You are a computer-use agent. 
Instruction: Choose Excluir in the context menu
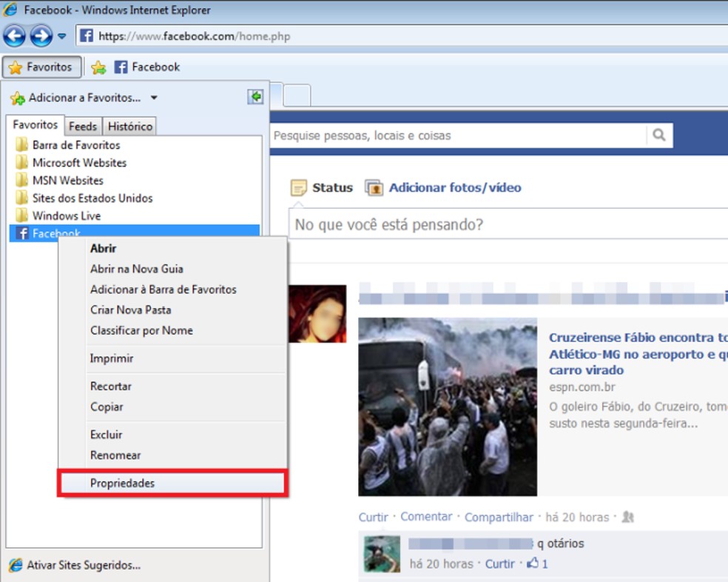(172, 435)
